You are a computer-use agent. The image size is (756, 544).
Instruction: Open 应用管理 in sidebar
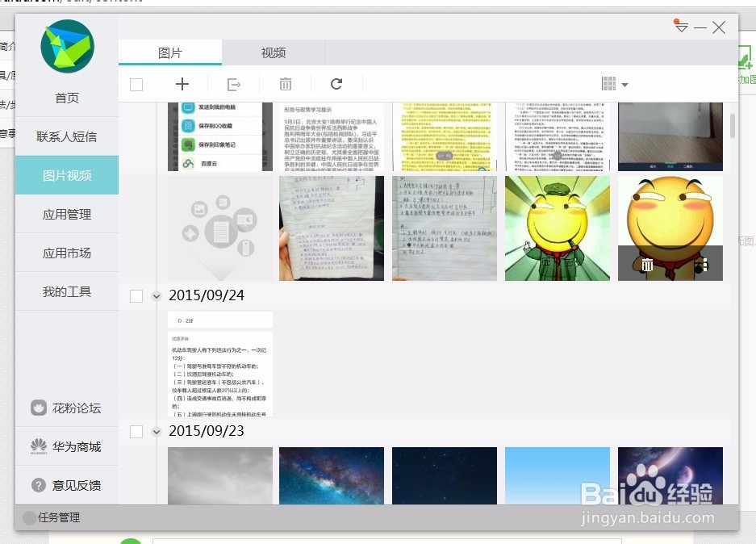tap(67, 214)
